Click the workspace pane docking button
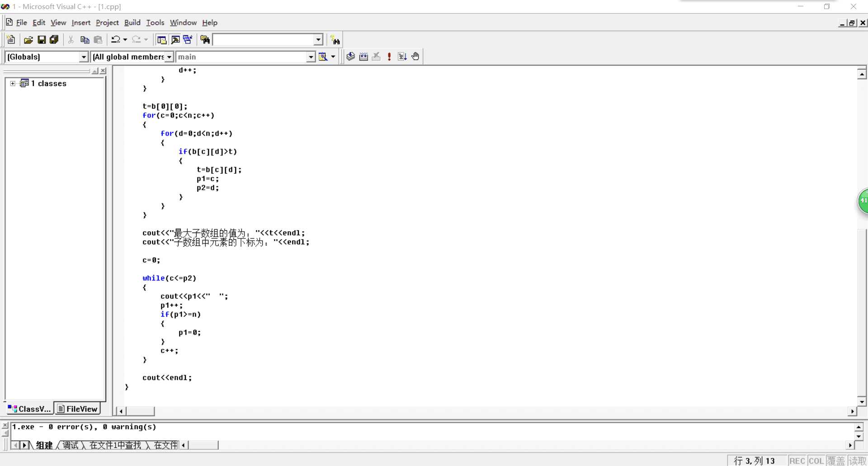The width and height of the screenshot is (868, 466). 95,71
